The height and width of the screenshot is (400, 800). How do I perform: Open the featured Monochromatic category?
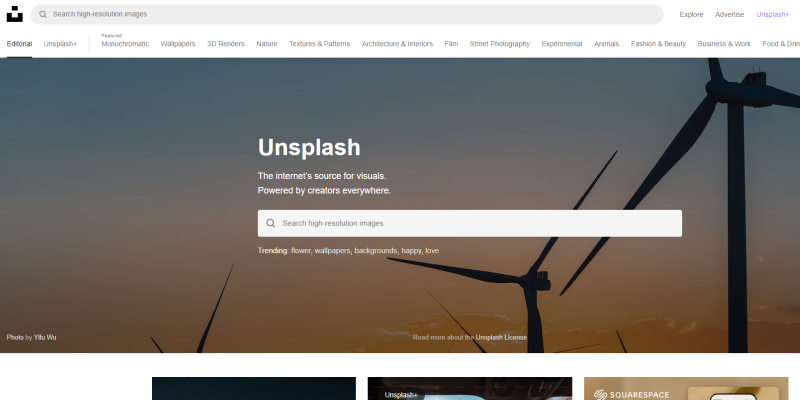tap(125, 44)
